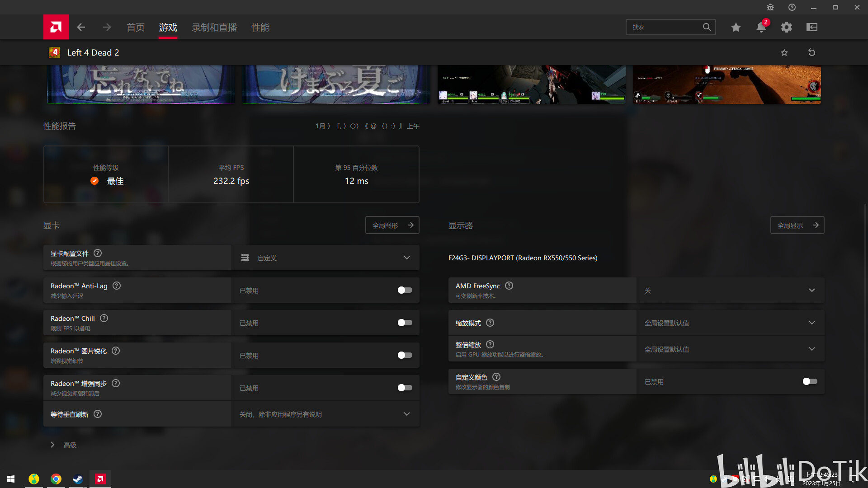Open third gameplay screenshot thumbnail

[532, 84]
